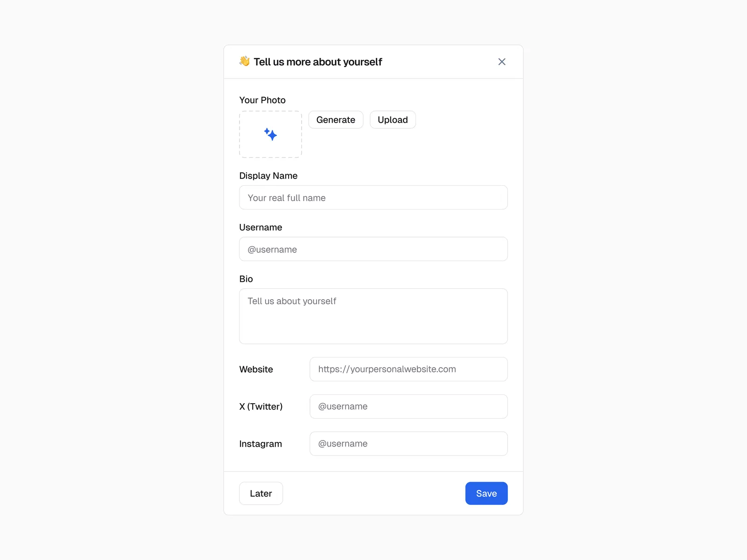747x560 pixels.
Task: Select the Instagram username field
Action: [408, 444]
